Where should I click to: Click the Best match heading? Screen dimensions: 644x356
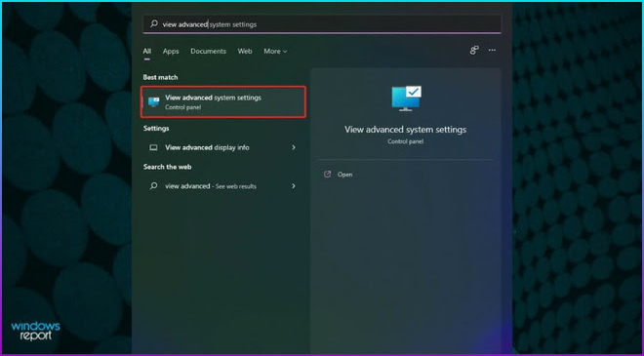coord(160,77)
